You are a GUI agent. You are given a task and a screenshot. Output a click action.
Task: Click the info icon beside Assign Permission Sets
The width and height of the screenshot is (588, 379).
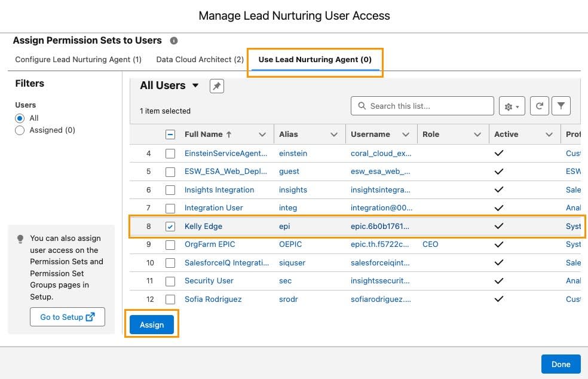point(174,40)
